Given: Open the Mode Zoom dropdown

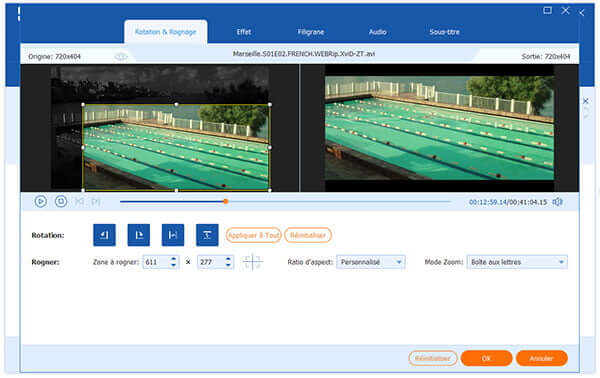Looking at the screenshot, I should (517, 262).
